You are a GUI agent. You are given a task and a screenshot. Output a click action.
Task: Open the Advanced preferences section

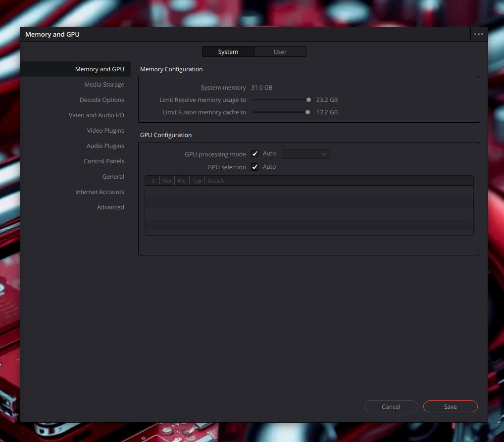(x=110, y=207)
